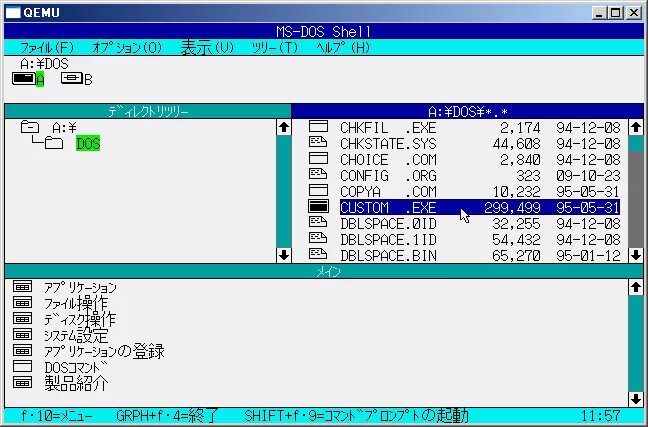648x427 pixels.
Task: Click the CHOICE.COM program icon
Action: point(318,158)
